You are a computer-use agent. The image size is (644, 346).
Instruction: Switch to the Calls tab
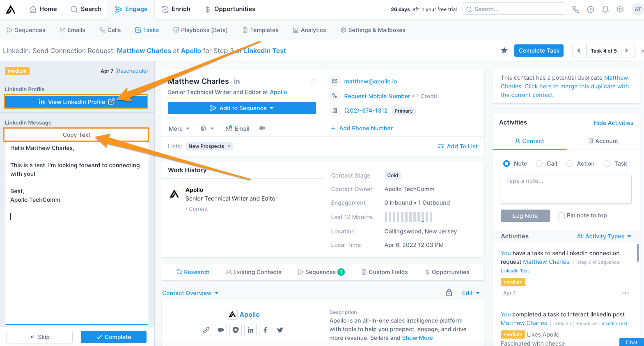point(110,30)
